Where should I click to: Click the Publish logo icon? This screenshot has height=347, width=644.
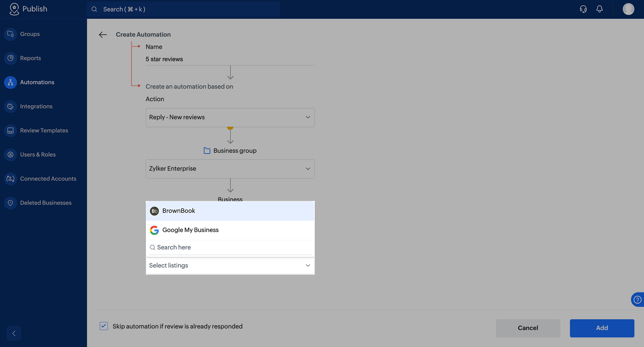click(14, 9)
